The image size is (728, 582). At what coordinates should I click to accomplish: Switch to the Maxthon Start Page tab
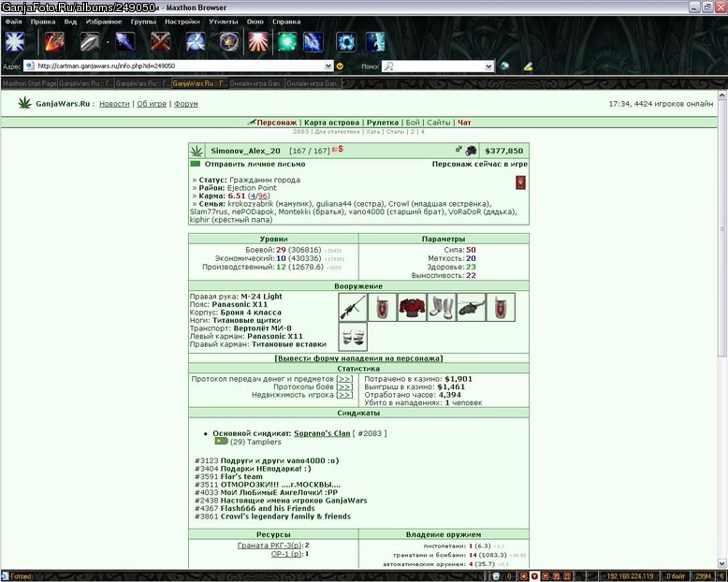click(x=29, y=83)
